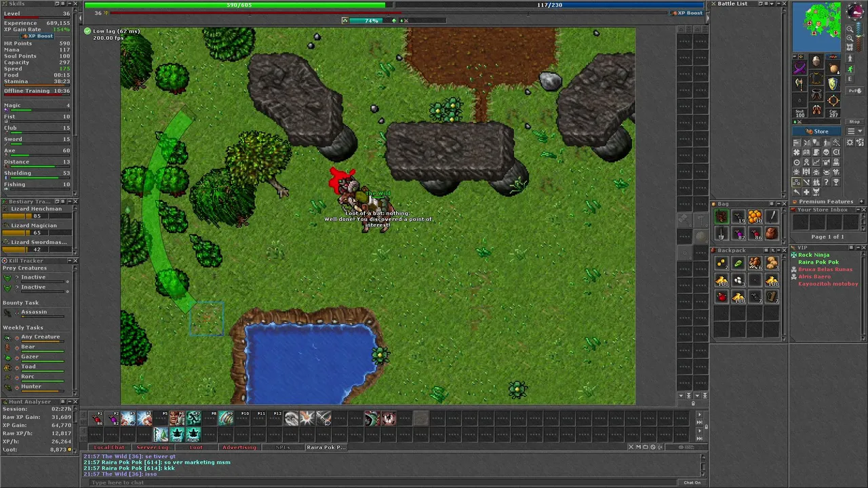Click Page 1 of 1 in Store Inbox
Image resolution: width=868 pixels, height=488 pixels.
tap(828, 237)
